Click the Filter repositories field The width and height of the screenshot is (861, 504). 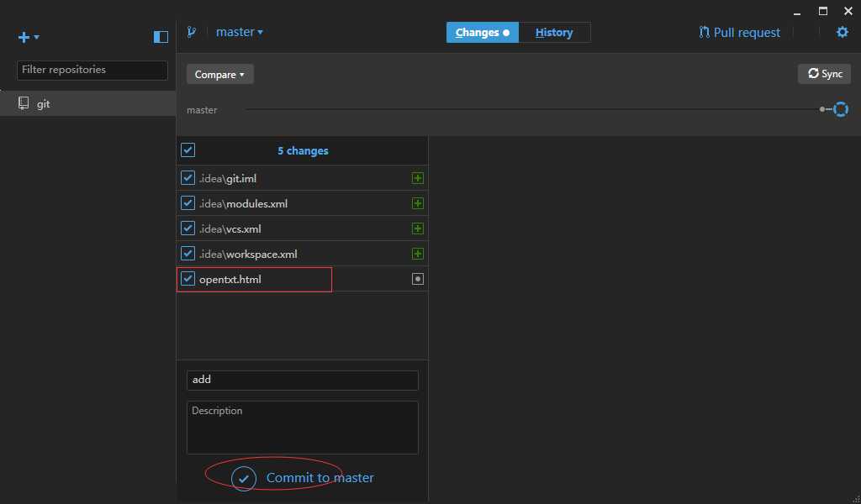pyautogui.click(x=92, y=71)
